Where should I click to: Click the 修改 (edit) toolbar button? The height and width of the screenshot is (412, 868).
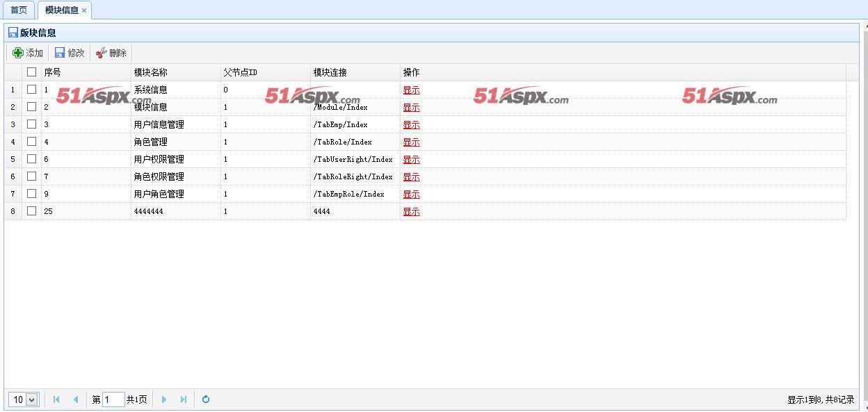70,53
